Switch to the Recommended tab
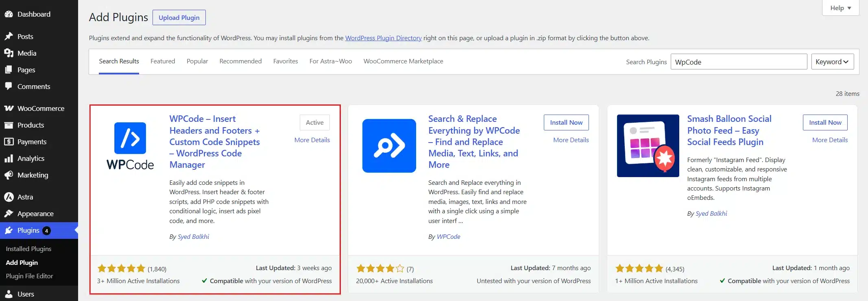868x301 pixels. [240, 61]
